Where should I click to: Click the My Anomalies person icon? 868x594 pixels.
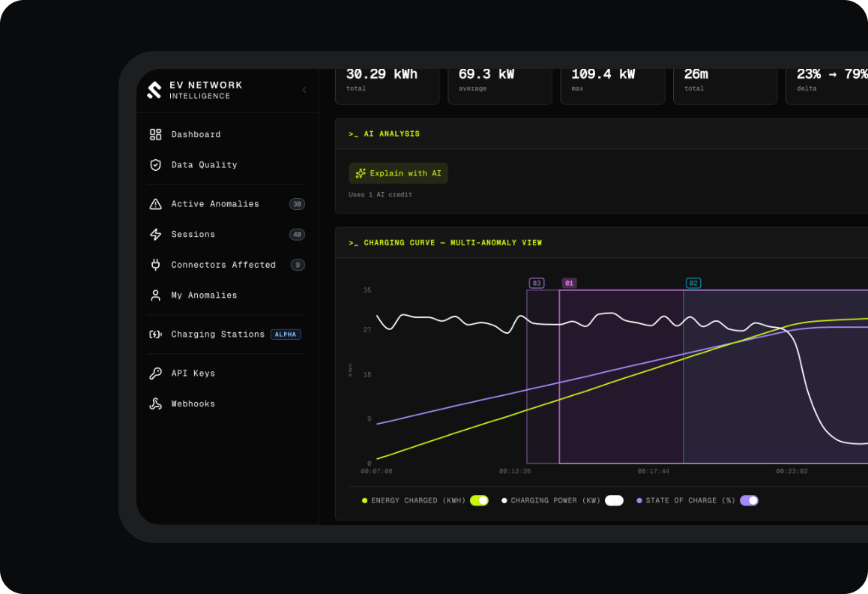(x=156, y=295)
